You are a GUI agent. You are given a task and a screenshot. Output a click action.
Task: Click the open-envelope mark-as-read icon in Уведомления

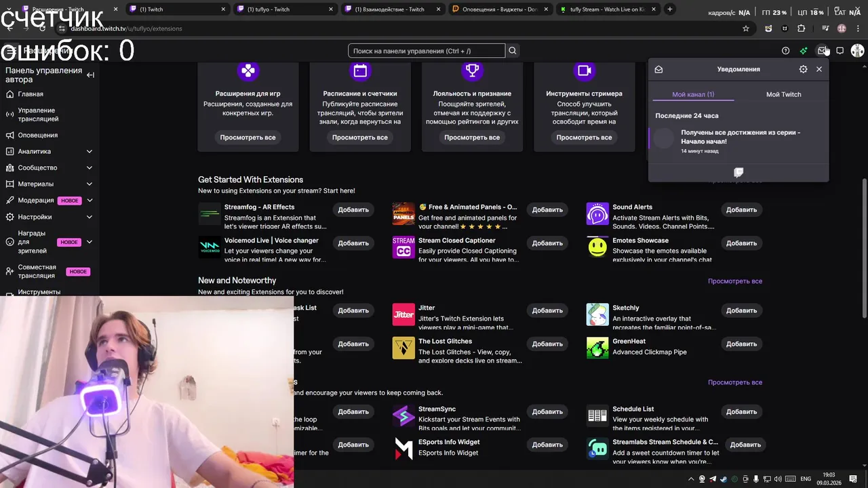click(x=658, y=69)
